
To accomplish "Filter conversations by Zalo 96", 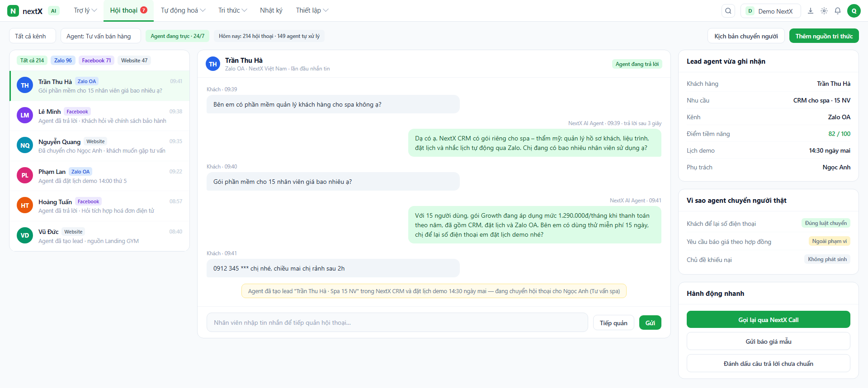I will [63, 61].
